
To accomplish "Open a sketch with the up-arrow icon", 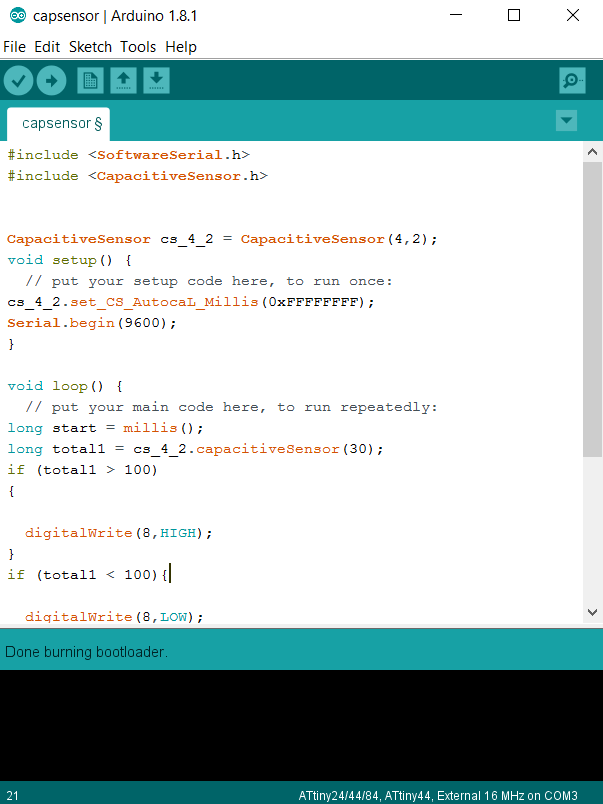I will 123,81.
